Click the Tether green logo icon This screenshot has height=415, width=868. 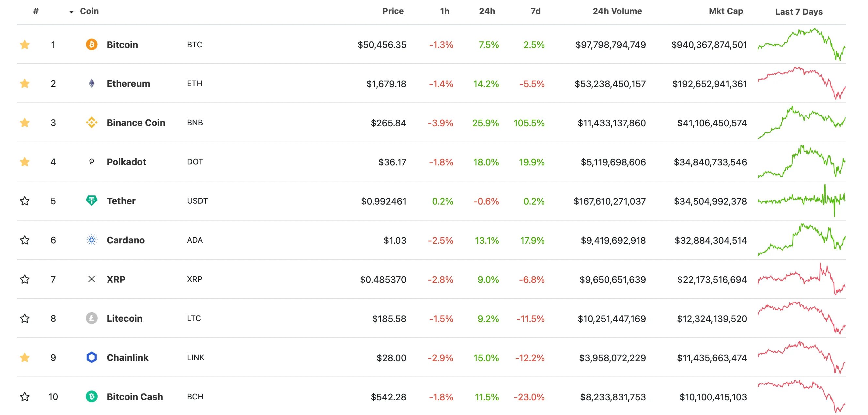(91, 201)
